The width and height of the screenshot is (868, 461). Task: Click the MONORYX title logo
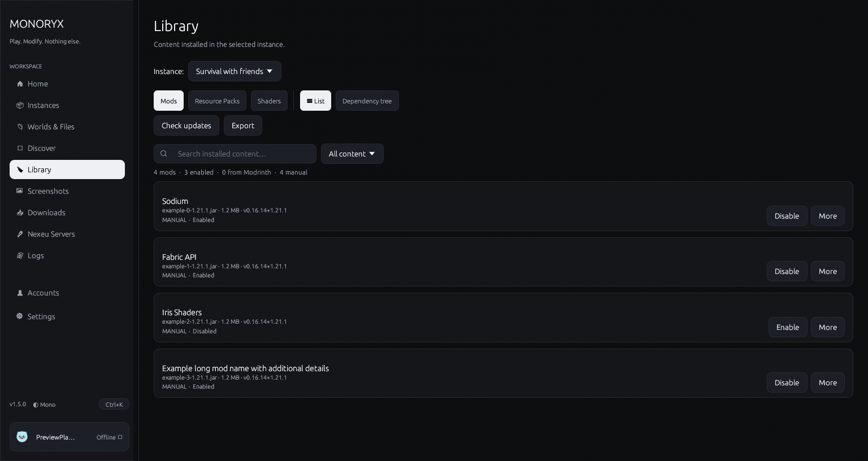pyautogui.click(x=37, y=24)
